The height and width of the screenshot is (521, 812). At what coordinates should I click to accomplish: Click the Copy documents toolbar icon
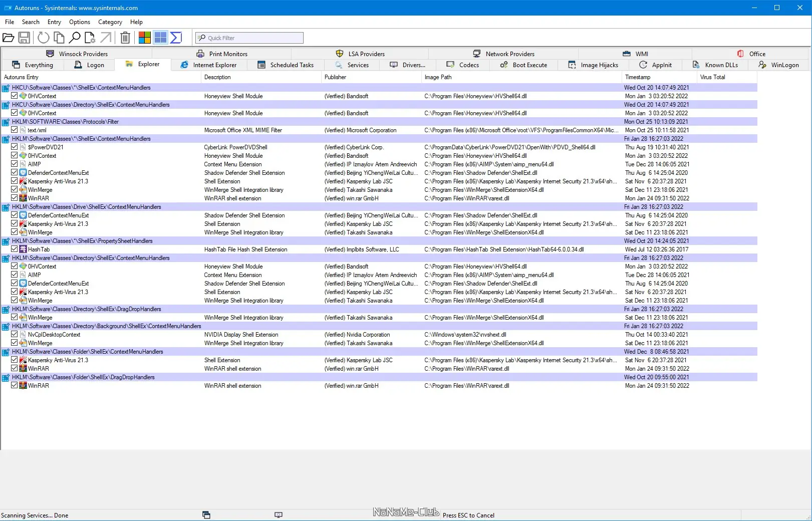[x=59, y=38]
